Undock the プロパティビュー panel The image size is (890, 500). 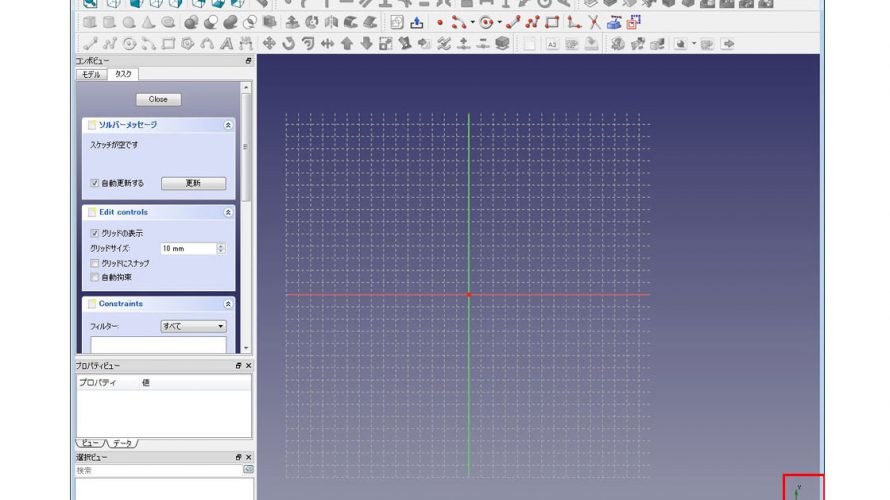238,366
